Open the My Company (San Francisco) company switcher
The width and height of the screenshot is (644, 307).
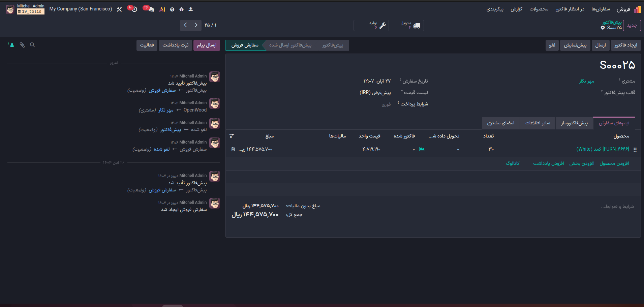point(81,9)
